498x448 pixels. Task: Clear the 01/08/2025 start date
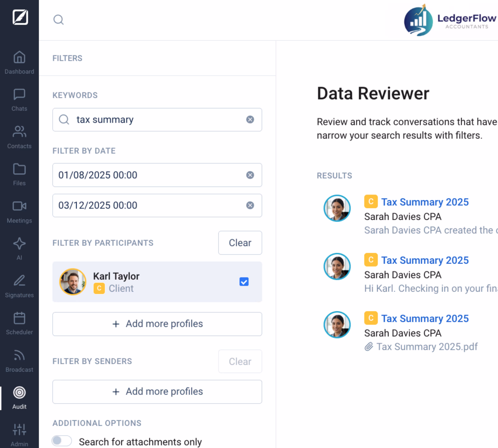point(250,175)
